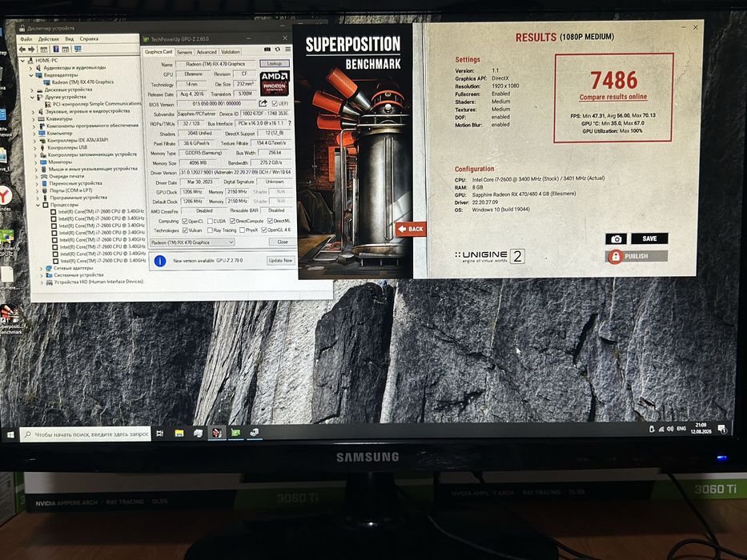Image resolution: width=747 pixels, height=560 pixels.
Task: Open the notification center icon
Action: (722, 429)
